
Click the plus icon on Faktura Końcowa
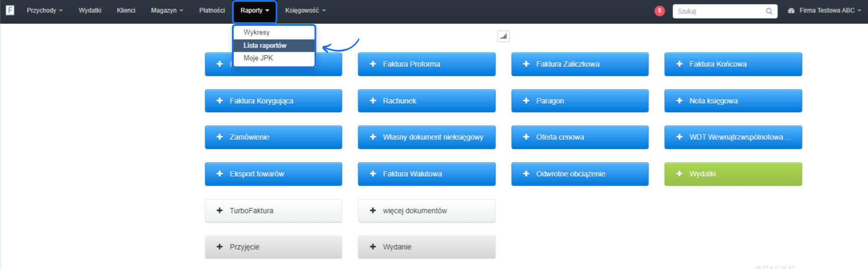coord(679,64)
